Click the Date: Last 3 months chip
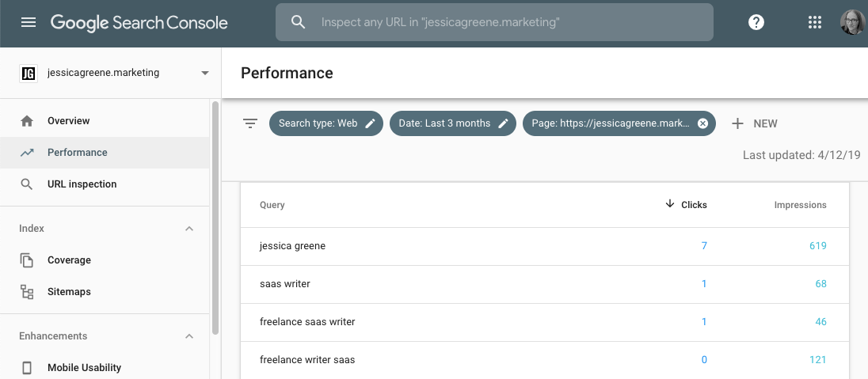The image size is (868, 379). 453,123
